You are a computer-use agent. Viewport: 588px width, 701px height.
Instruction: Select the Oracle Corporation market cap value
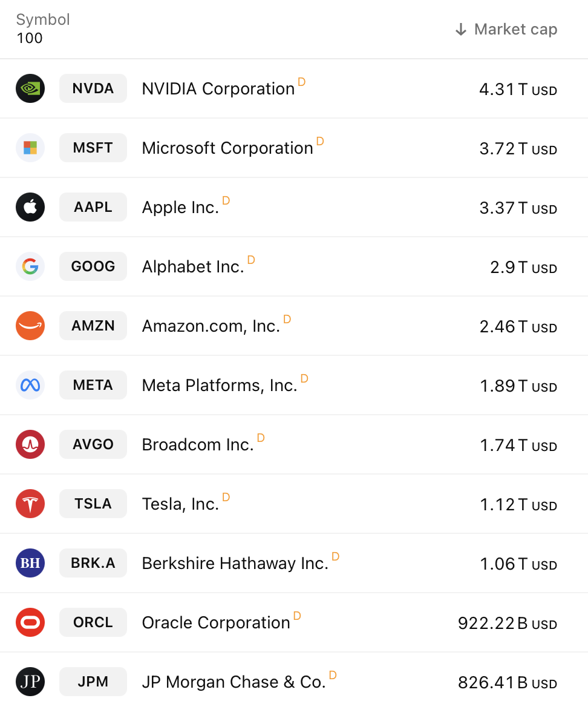tap(508, 623)
